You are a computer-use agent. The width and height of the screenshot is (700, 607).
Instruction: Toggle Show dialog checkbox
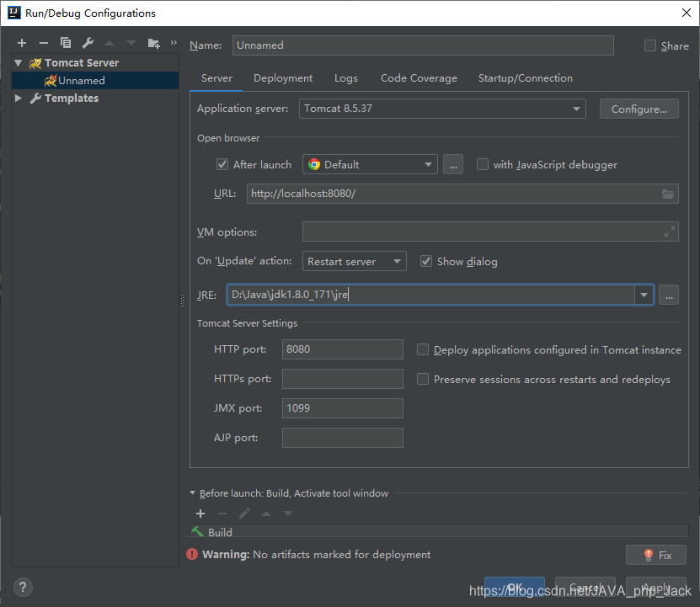426,261
